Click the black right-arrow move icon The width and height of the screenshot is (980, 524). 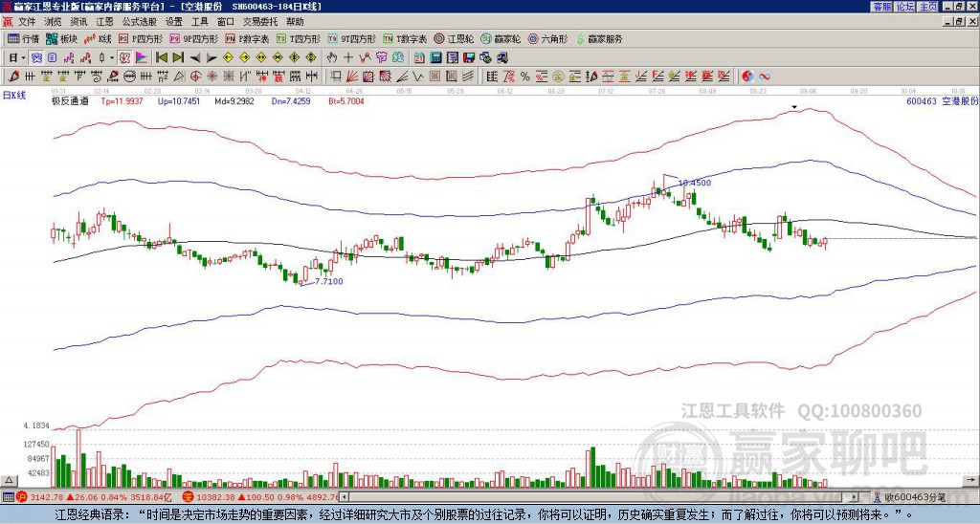(x=212, y=58)
